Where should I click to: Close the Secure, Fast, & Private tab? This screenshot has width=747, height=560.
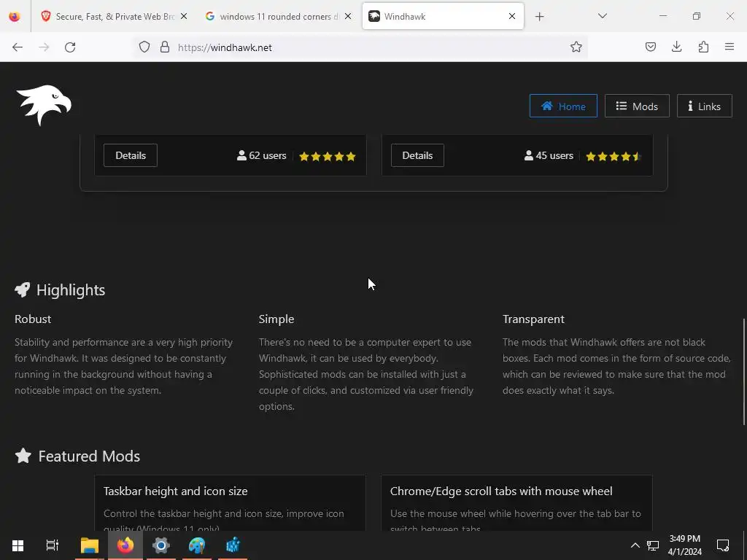[x=184, y=16]
